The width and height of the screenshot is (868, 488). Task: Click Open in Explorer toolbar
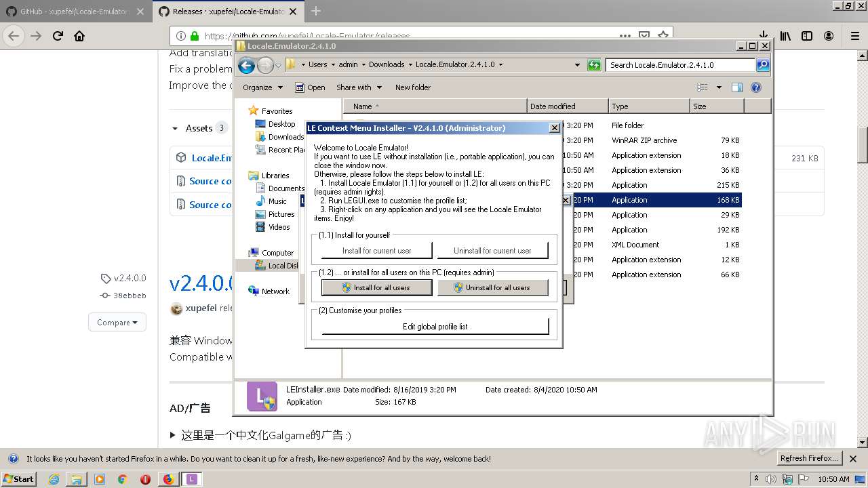coord(311,87)
